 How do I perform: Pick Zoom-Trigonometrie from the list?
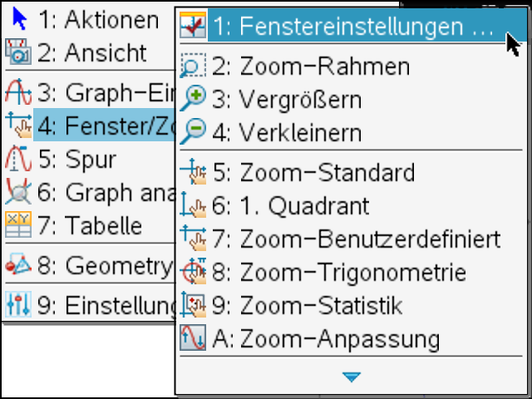[352, 272]
